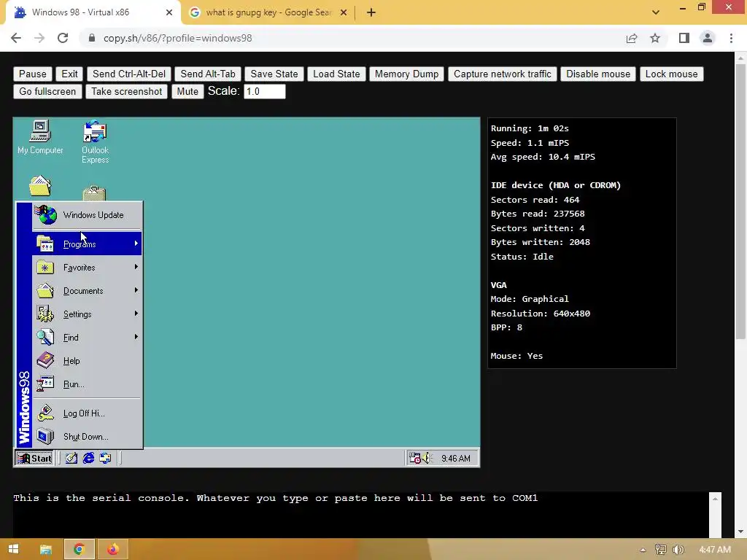Screen dimensions: 747x560
Task: Expand the Programs submenu arrow
Action: (136, 244)
